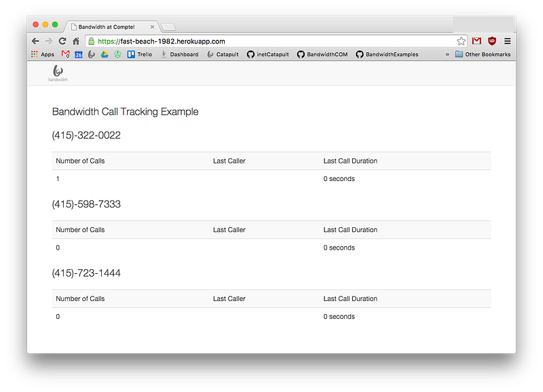Screen dimensions: 543x392
Task: Click the phone number (415)-598-7333
Action: coord(86,204)
